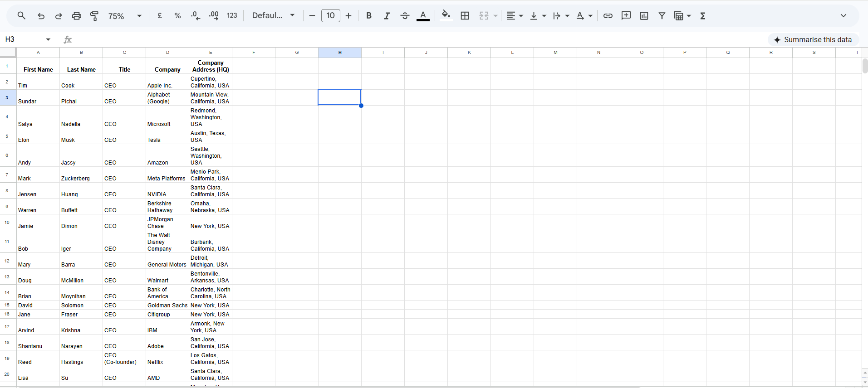Screen dimensions: 868x388
Task: Click the merge cells icon
Action: click(484, 16)
